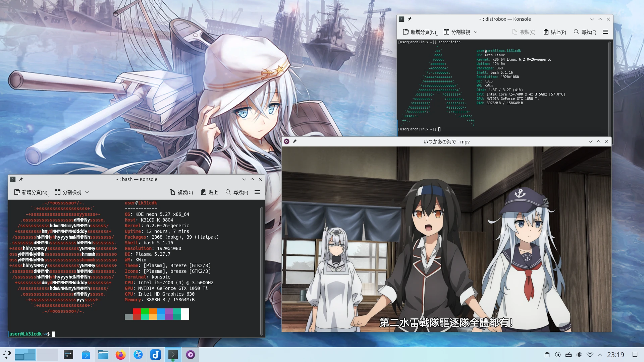Open the hamburger menu in distrobox Konsole
Screen dimensions: 644x362
coord(605,32)
